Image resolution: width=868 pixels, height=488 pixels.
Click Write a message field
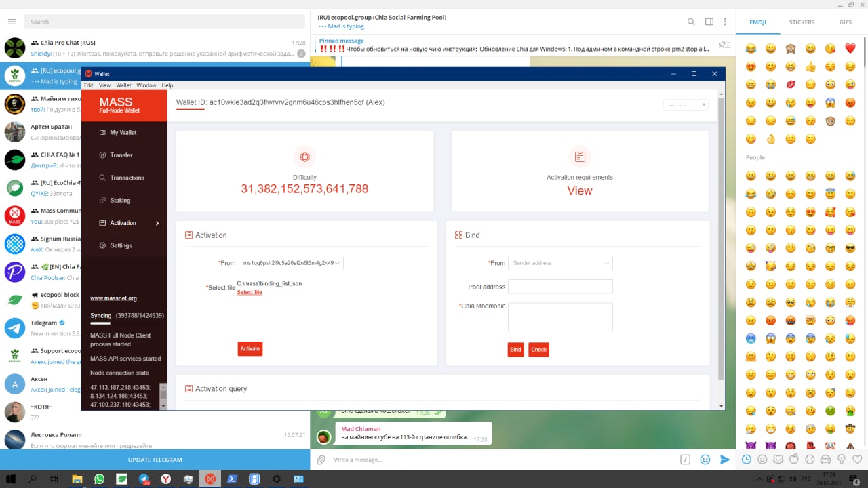click(503, 460)
